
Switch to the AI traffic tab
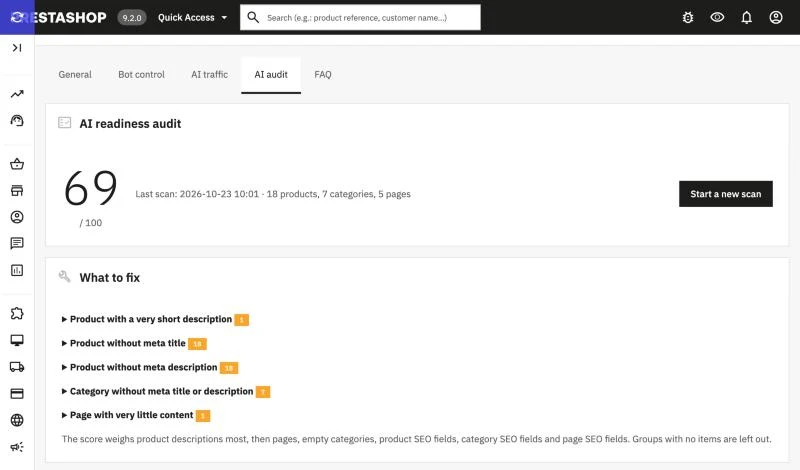point(209,75)
